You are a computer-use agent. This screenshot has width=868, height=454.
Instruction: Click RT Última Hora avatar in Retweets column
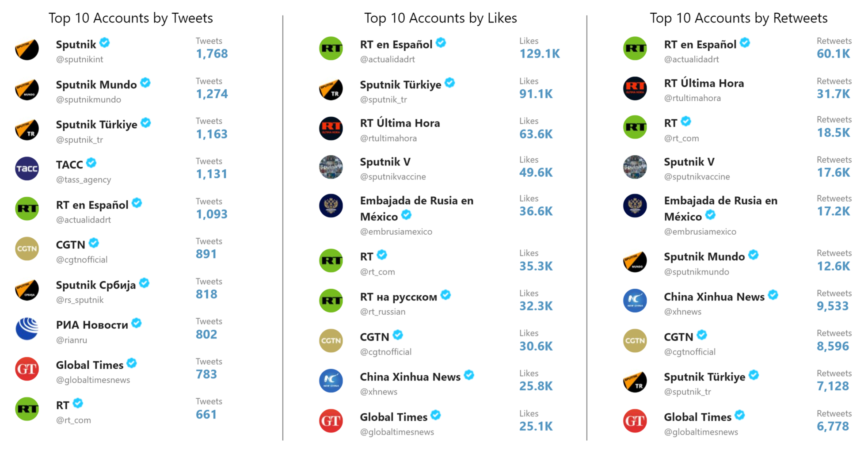(635, 88)
